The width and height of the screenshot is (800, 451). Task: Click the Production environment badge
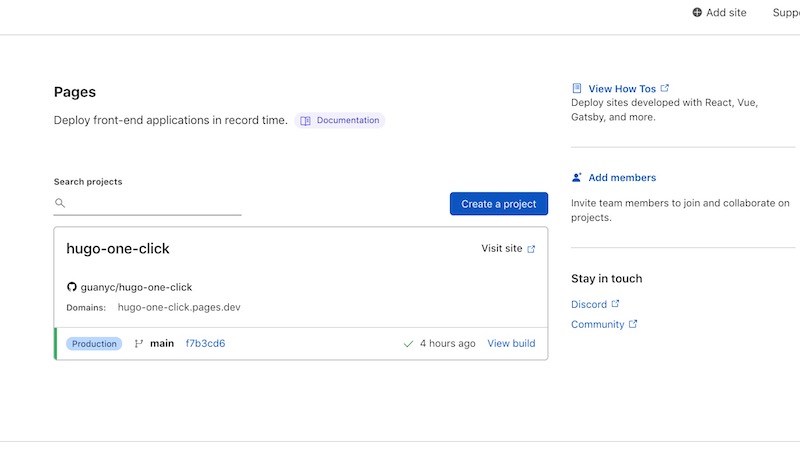(94, 344)
